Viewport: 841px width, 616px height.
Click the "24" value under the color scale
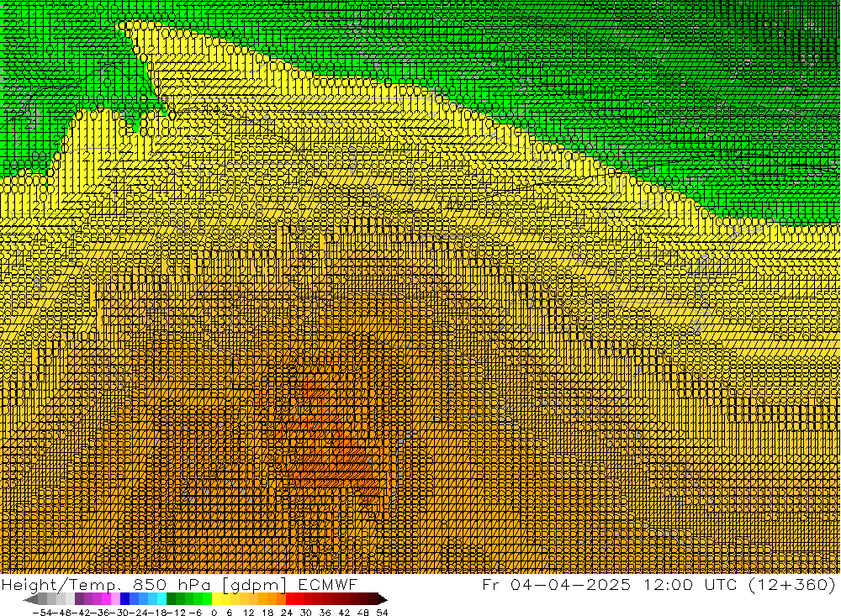pos(287,613)
